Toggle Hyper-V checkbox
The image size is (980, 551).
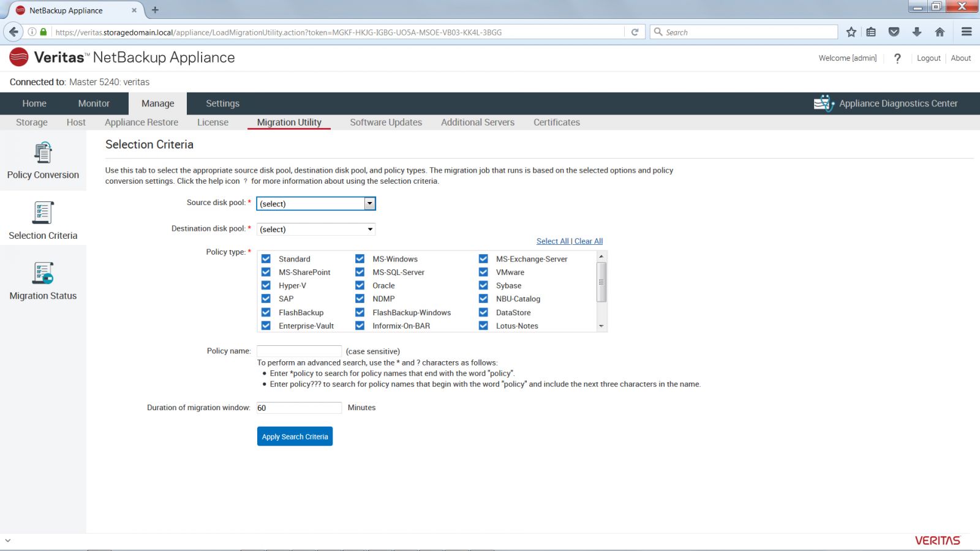[x=266, y=285]
